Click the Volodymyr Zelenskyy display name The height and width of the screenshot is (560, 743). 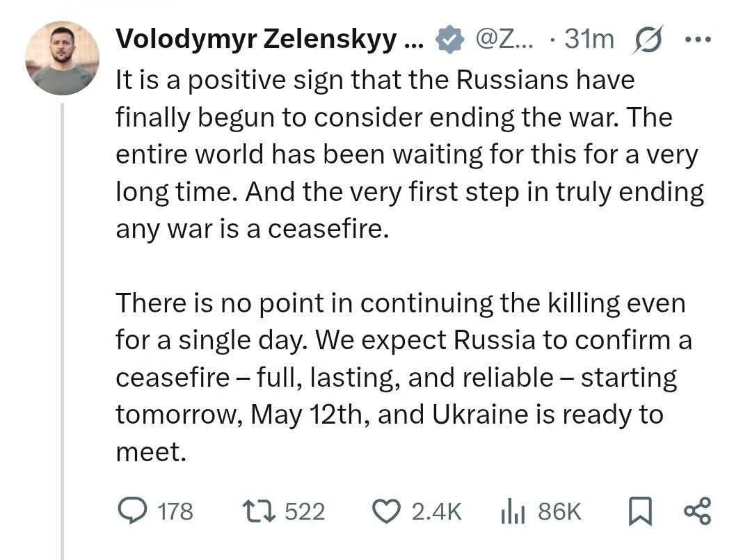269,40
